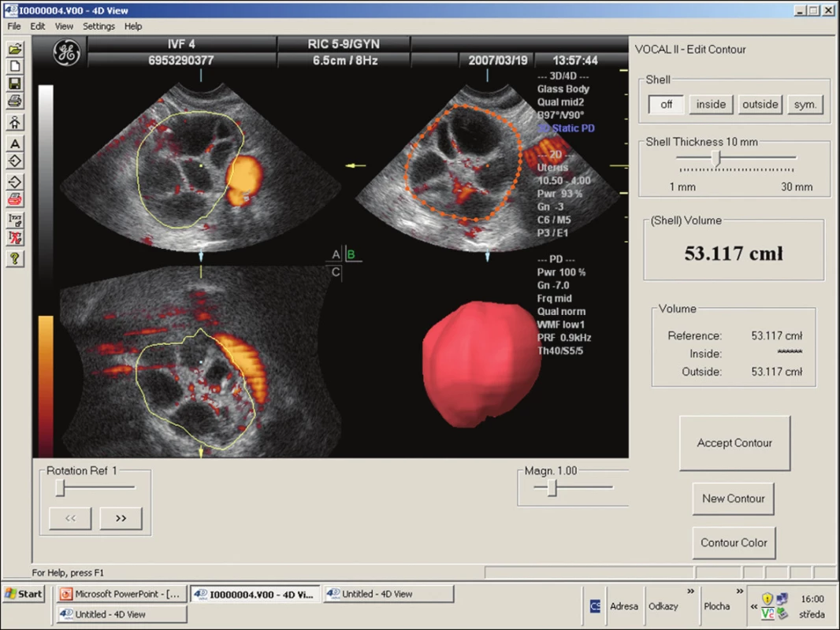Screen dimensions: 840x630
Task: Select the outside shell option
Action: [x=760, y=105]
